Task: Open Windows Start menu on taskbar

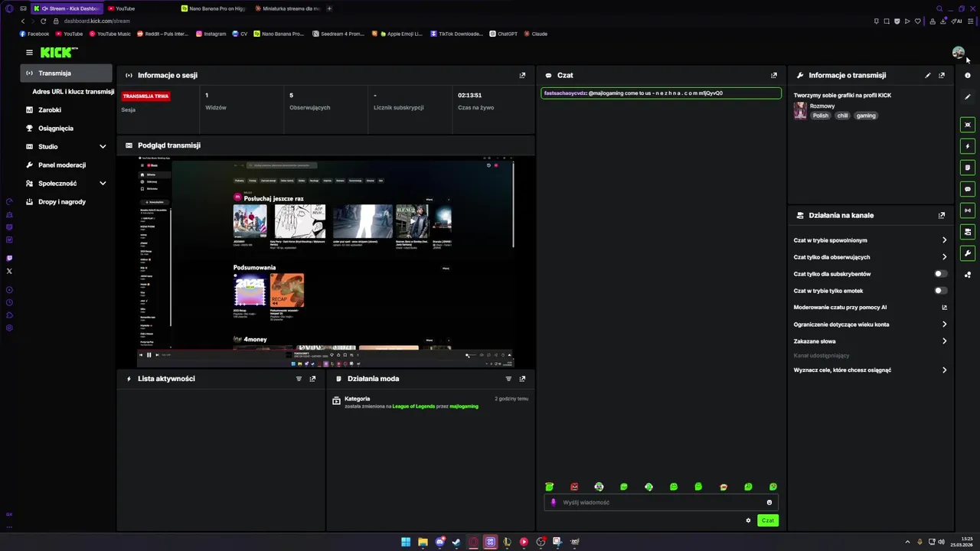Action: point(406,542)
